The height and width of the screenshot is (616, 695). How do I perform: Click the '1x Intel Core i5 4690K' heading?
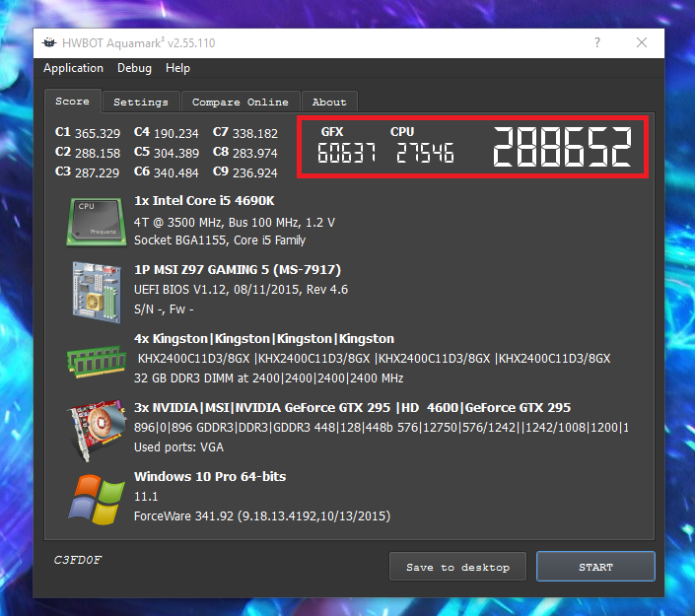(204, 201)
